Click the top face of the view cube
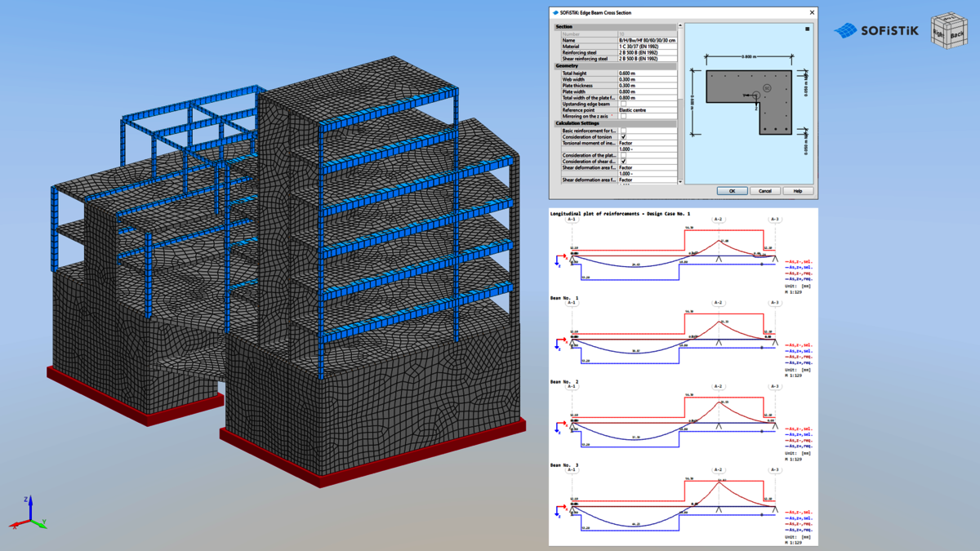 [x=951, y=20]
